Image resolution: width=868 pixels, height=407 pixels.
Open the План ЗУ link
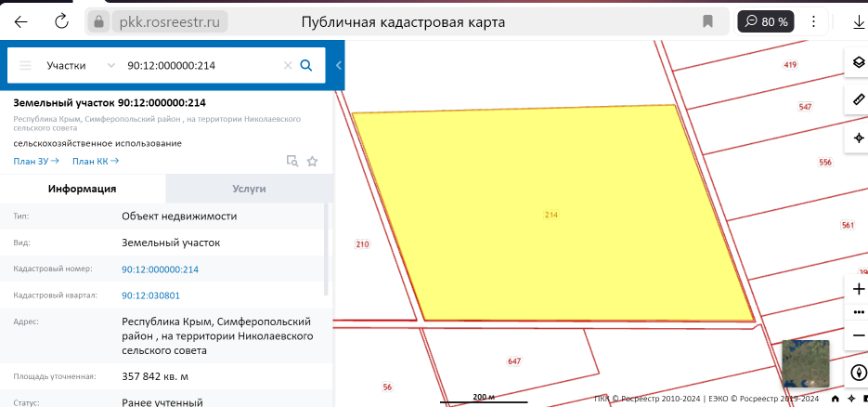[x=36, y=161]
